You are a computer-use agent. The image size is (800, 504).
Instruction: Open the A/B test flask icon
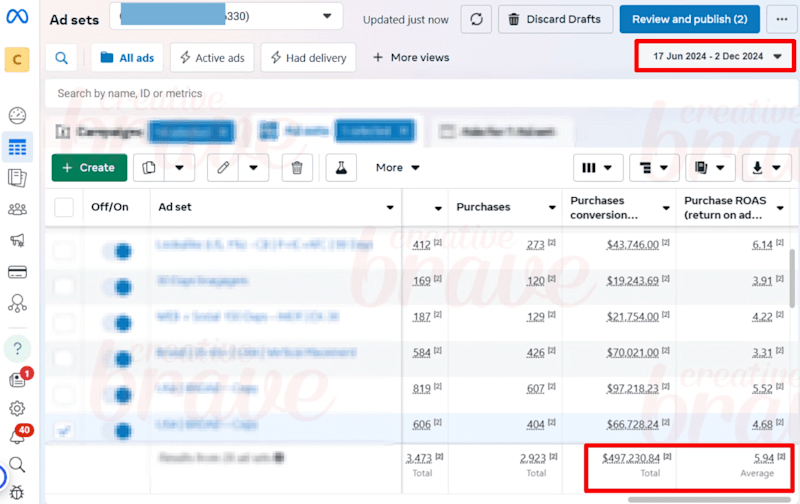coord(341,168)
